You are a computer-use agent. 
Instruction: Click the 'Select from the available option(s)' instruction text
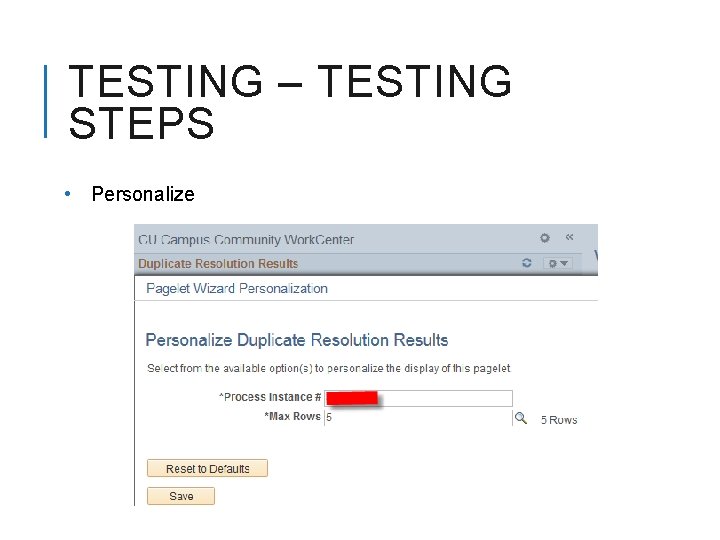tap(328, 369)
